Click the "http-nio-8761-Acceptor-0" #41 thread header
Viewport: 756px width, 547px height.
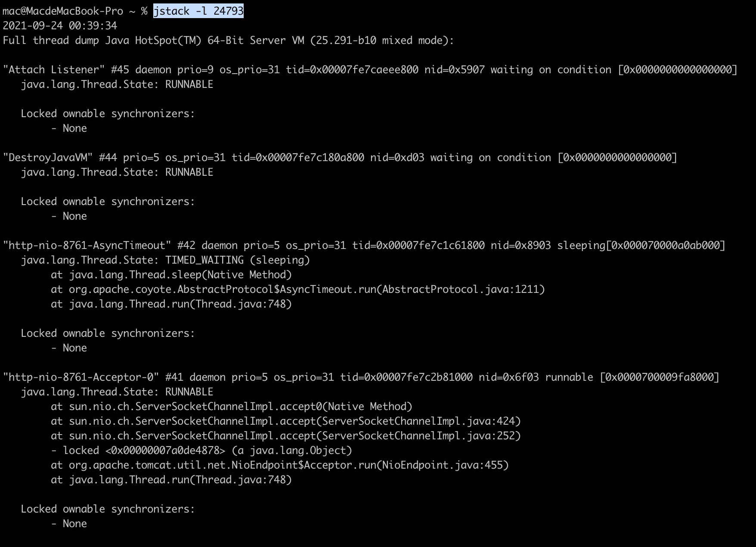pos(361,377)
